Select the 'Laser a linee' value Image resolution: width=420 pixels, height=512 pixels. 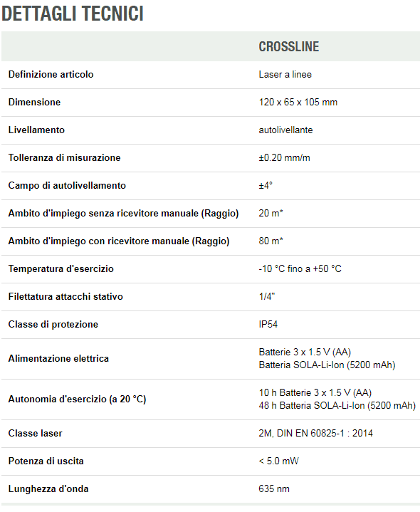(285, 75)
